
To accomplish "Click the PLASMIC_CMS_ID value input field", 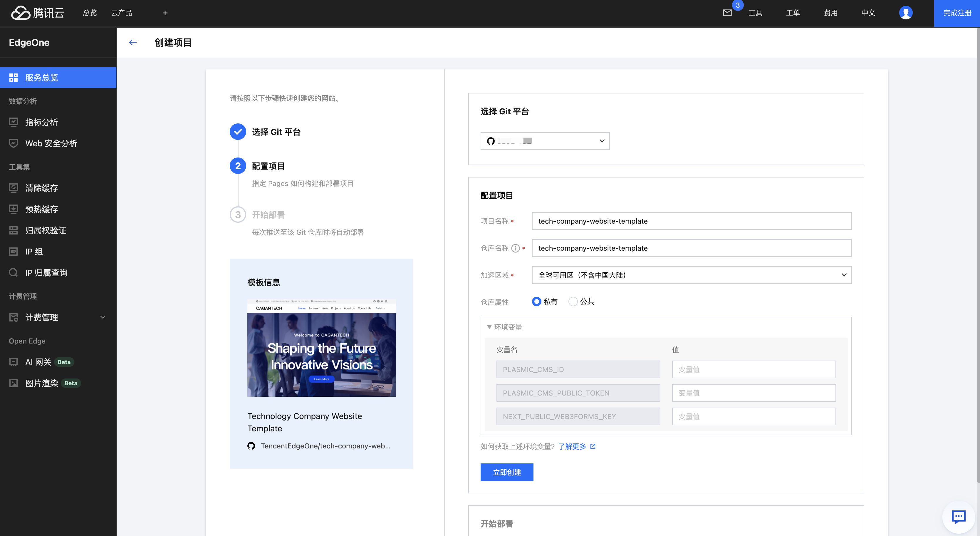I will point(753,369).
